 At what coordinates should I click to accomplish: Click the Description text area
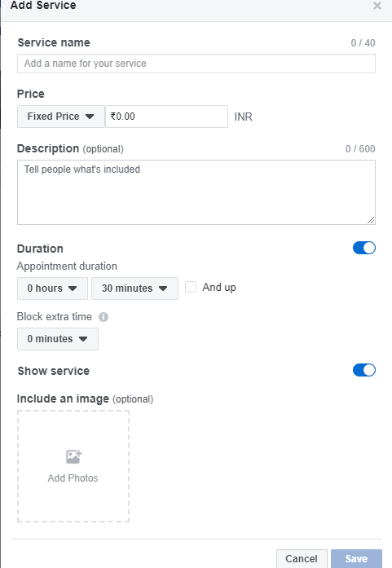pyautogui.click(x=196, y=192)
